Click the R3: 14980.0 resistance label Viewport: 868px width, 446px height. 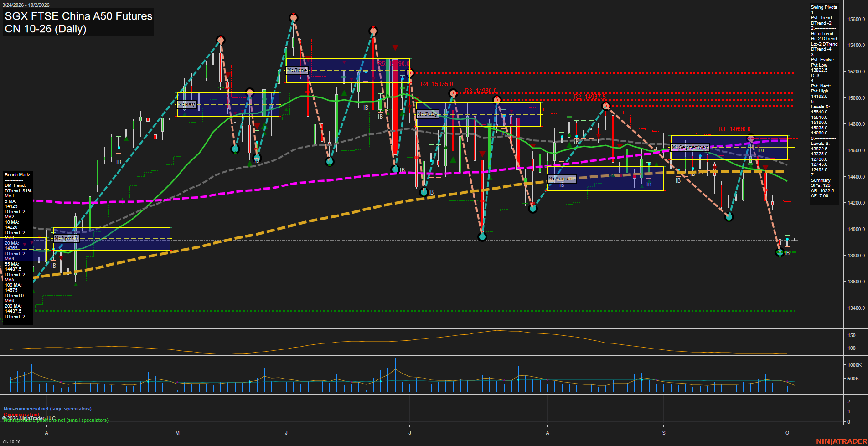coord(480,91)
